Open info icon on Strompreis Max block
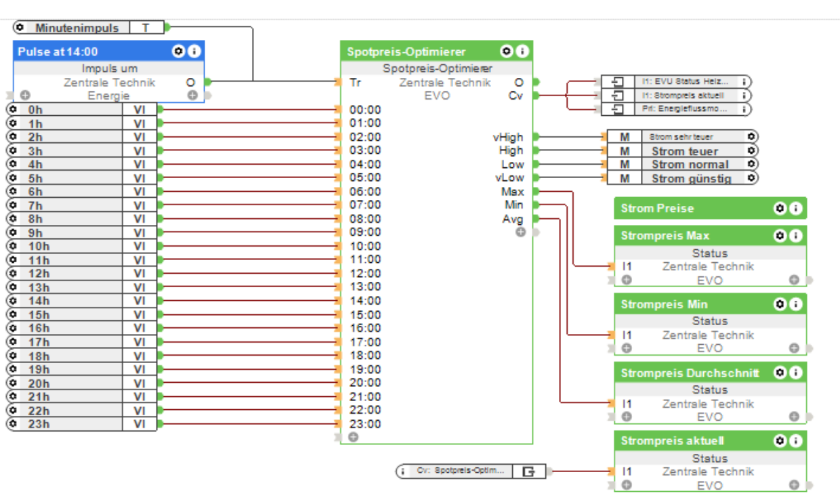This screenshot has height=504, width=840. 796,236
